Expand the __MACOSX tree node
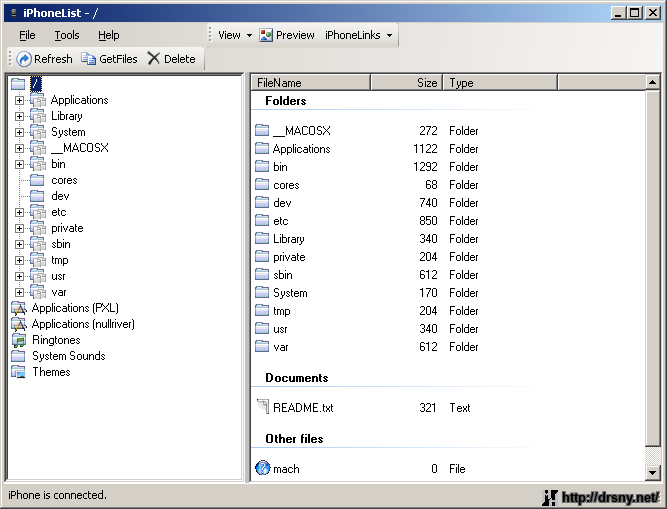Screen dimensions: 667x509 tap(19, 148)
